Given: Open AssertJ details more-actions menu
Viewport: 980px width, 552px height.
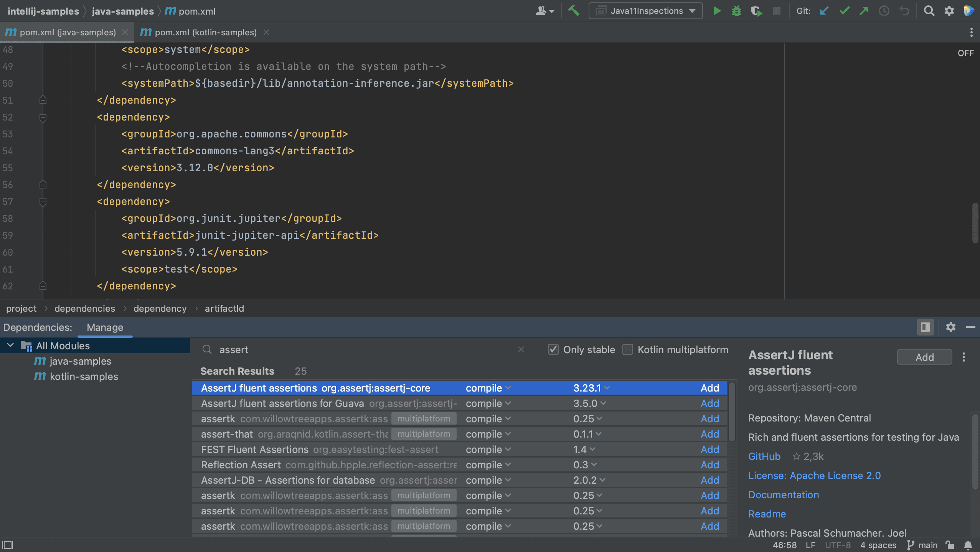Looking at the screenshot, I should [964, 357].
